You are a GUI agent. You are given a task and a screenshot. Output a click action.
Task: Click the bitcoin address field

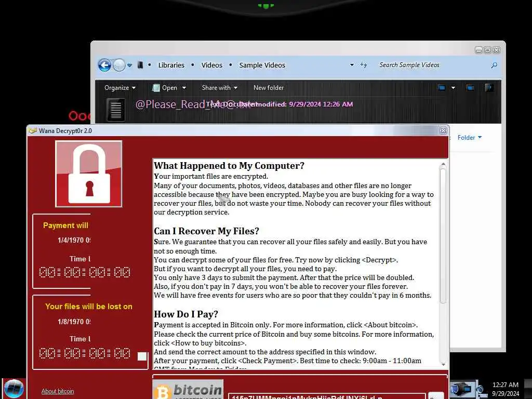pos(327,396)
